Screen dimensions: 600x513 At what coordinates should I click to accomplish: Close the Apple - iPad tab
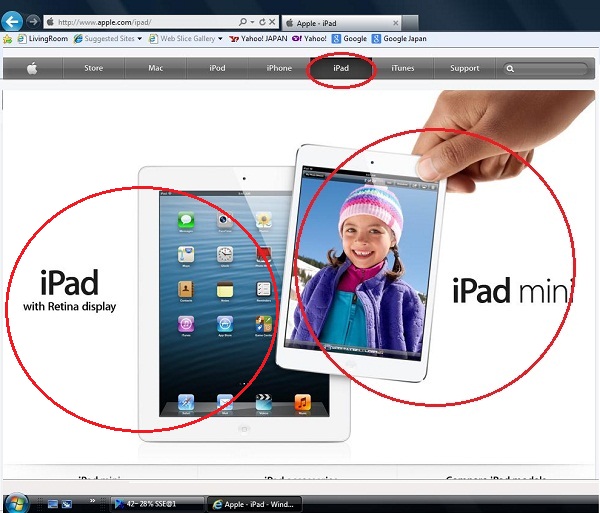pos(396,23)
